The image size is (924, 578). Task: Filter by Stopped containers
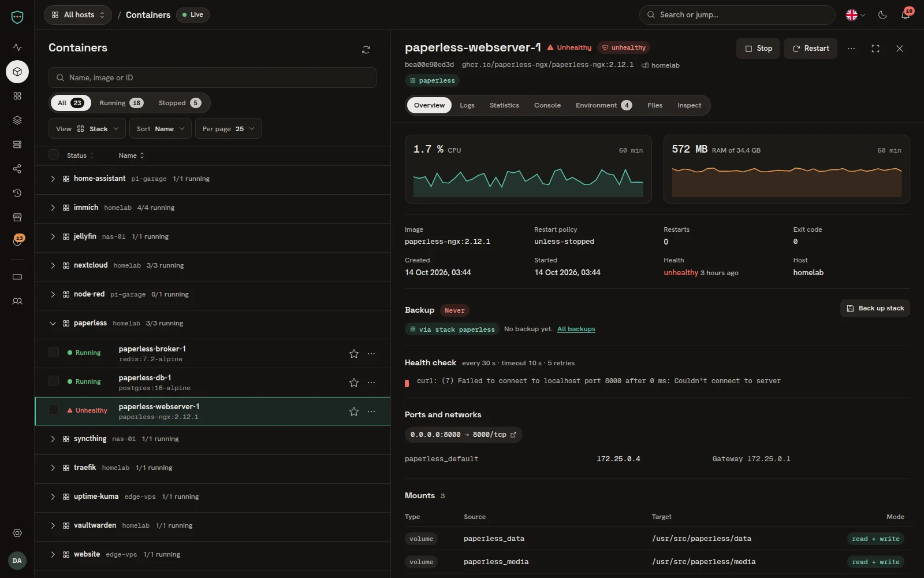[180, 103]
